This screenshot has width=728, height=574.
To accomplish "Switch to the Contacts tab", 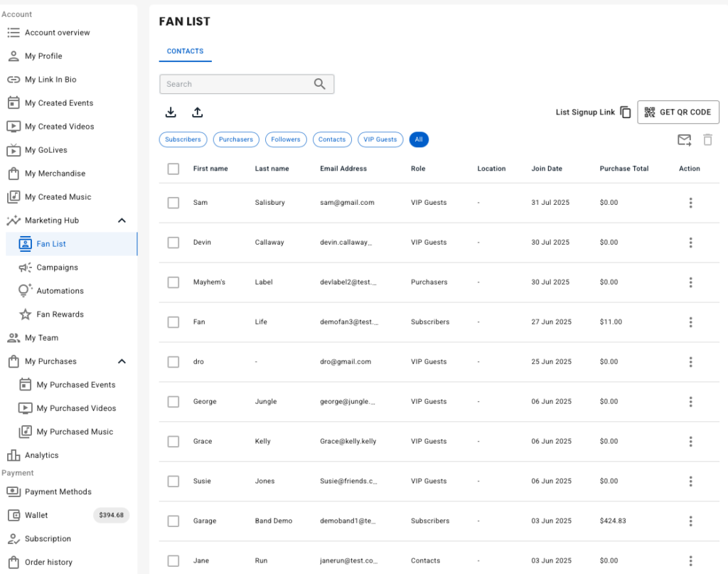I will tap(185, 51).
